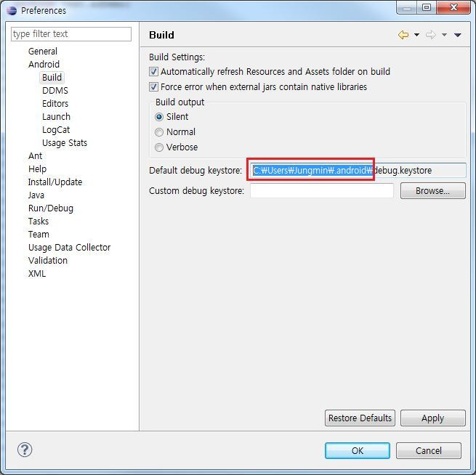Select Run/Debug preferences category
The width and height of the screenshot is (476, 475).
pos(51,208)
